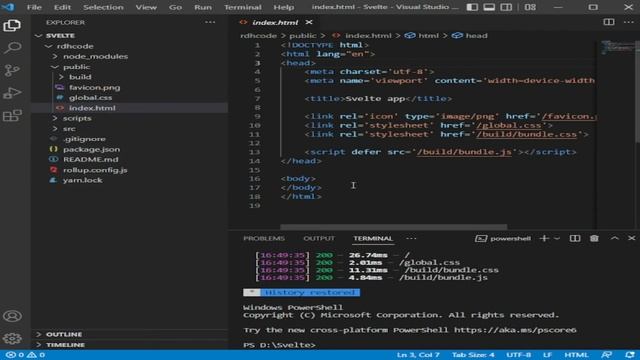
Task: Open the new terminal launch profile dropdown
Action: click(557, 238)
